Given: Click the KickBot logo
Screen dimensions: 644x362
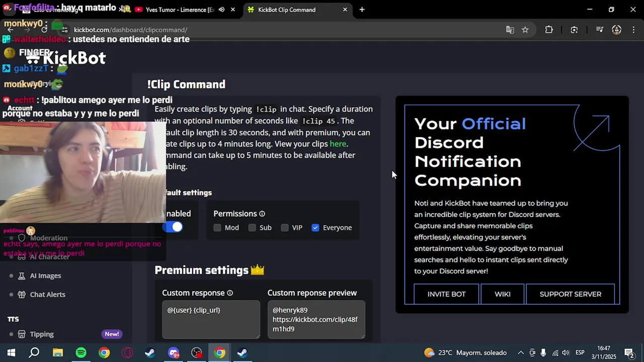Looking at the screenshot, I should pos(65,58).
